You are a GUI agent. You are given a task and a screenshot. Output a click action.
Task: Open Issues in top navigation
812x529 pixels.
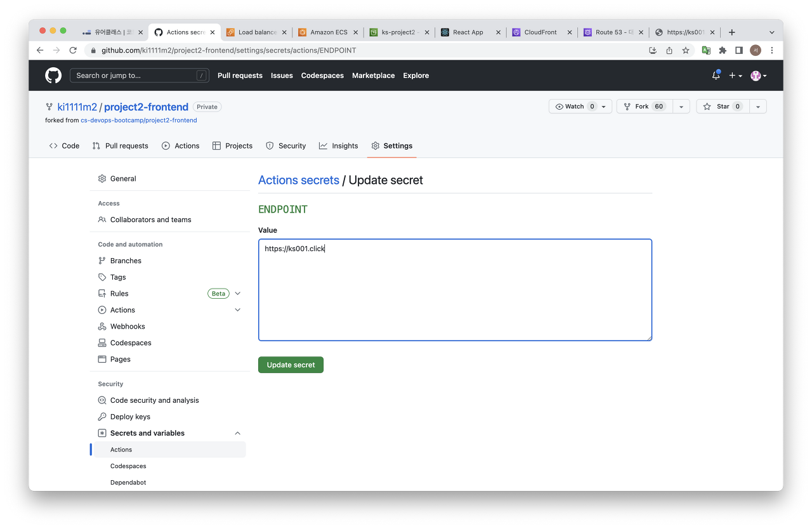point(282,75)
